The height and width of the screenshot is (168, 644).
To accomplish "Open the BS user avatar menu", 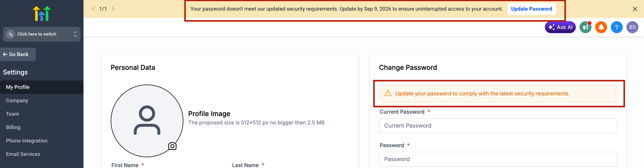I will [x=632, y=27].
